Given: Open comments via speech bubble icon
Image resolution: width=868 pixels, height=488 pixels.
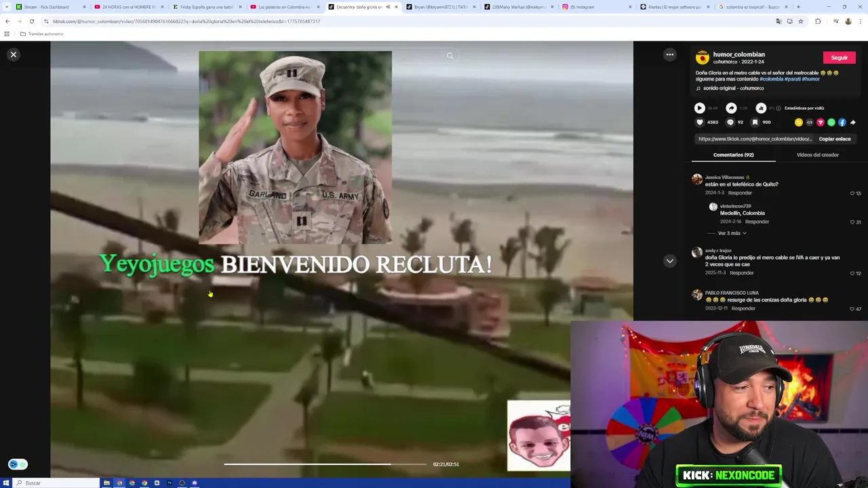Looking at the screenshot, I should pos(730,123).
